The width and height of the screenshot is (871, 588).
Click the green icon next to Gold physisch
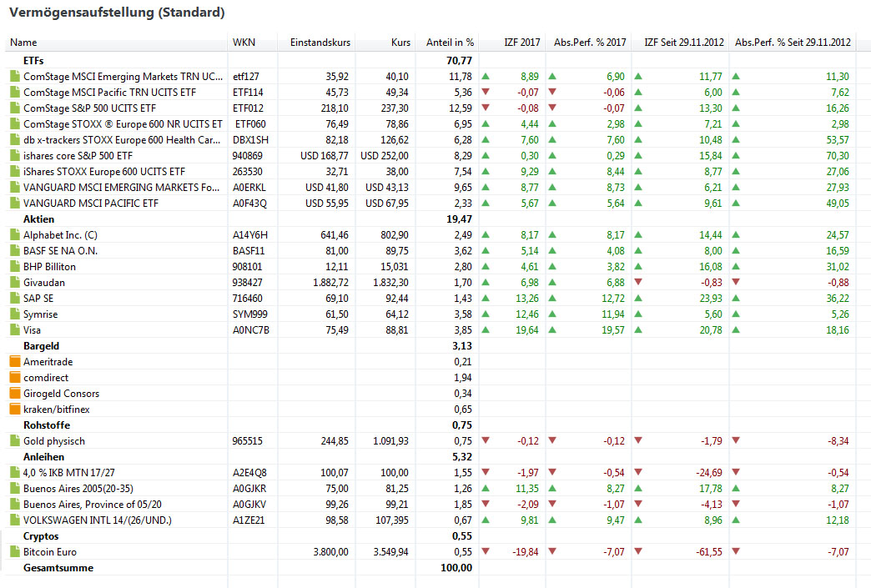(x=15, y=441)
